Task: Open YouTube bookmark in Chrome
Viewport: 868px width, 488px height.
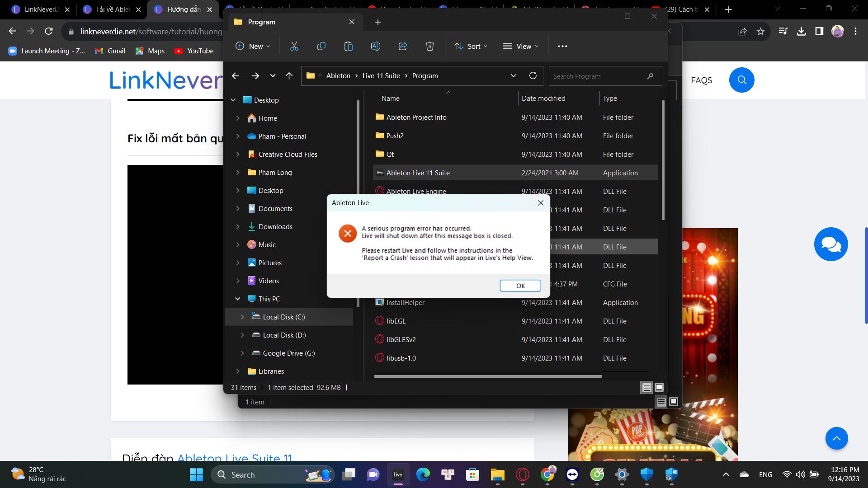Action: point(194,51)
